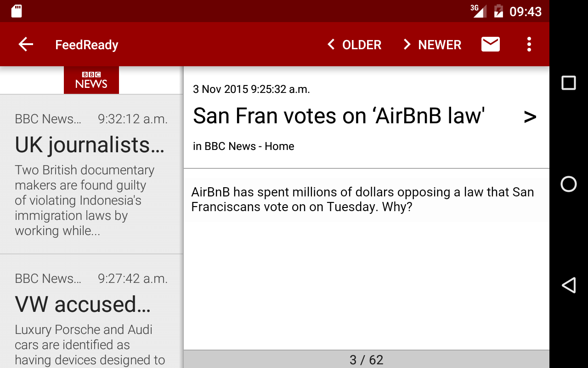588x368 pixels.
Task: Tap the 'in BBC News - Home' label
Action: (243, 146)
